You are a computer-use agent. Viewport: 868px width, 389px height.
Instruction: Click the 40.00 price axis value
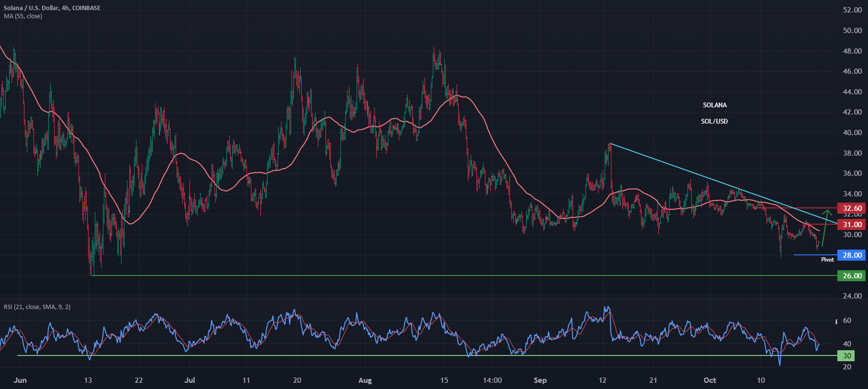click(852, 133)
